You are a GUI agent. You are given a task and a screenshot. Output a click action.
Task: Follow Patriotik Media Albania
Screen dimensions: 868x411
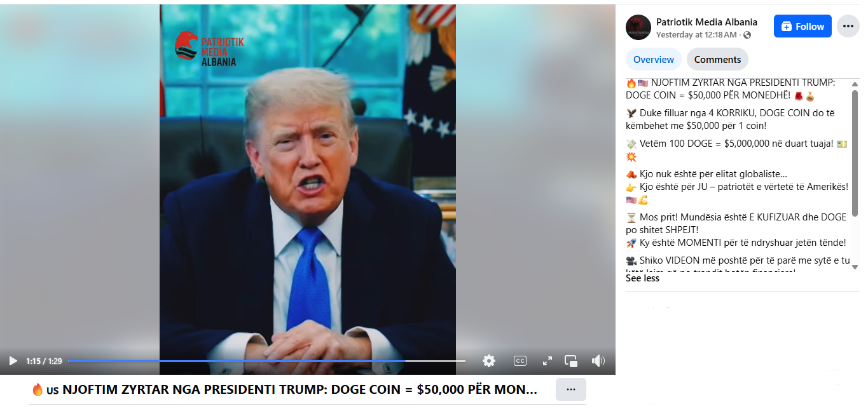tap(803, 26)
